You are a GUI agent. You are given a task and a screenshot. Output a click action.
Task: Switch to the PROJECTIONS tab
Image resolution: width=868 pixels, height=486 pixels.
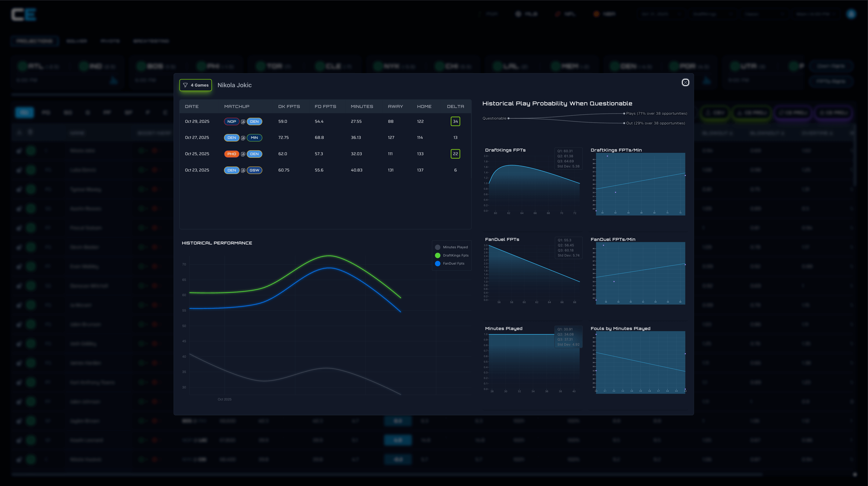point(35,41)
